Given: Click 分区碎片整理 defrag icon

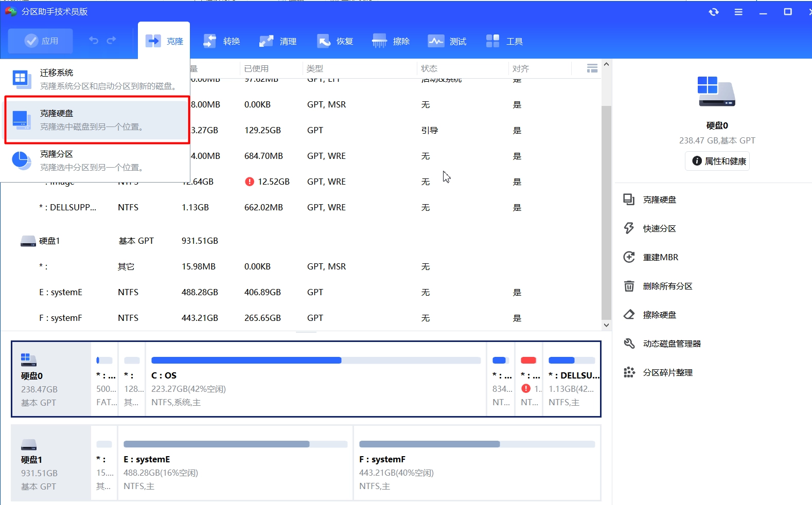Looking at the screenshot, I should [x=629, y=372].
